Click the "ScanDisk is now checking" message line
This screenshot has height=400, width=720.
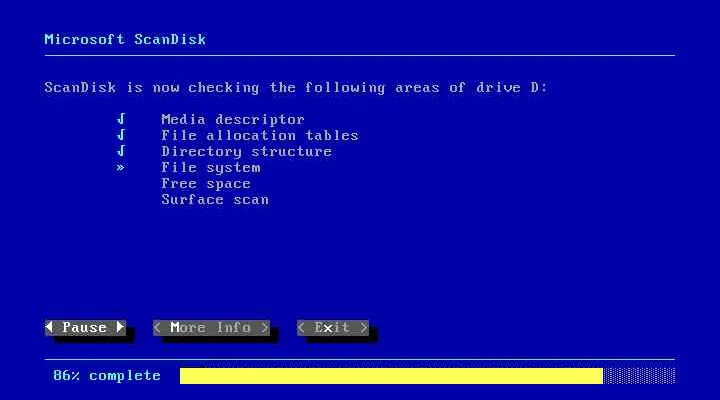296,88
